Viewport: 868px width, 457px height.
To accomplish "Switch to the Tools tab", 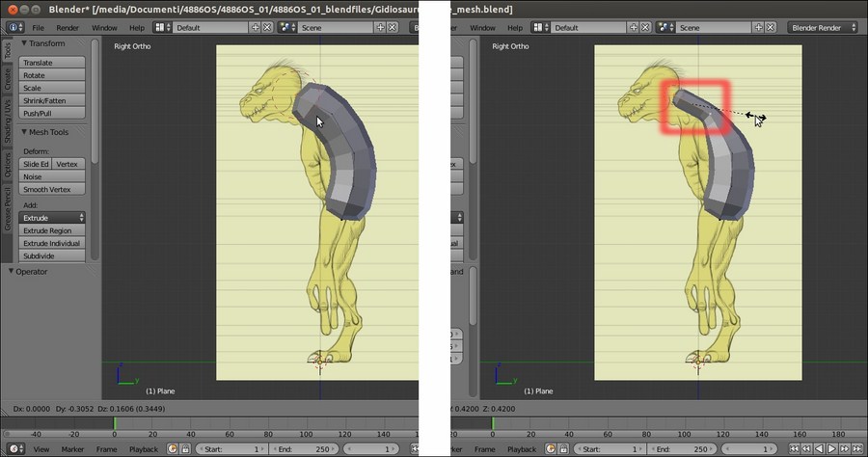I will click(x=7, y=50).
